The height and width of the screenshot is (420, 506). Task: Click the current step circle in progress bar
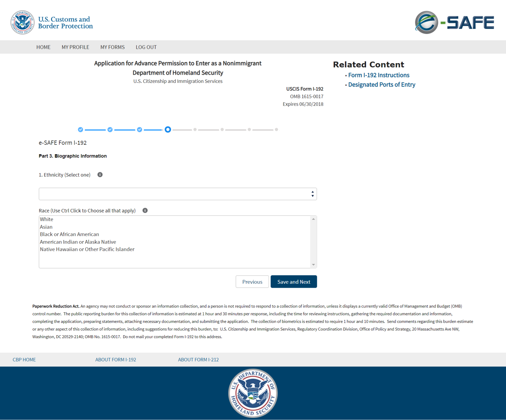[x=168, y=130]
